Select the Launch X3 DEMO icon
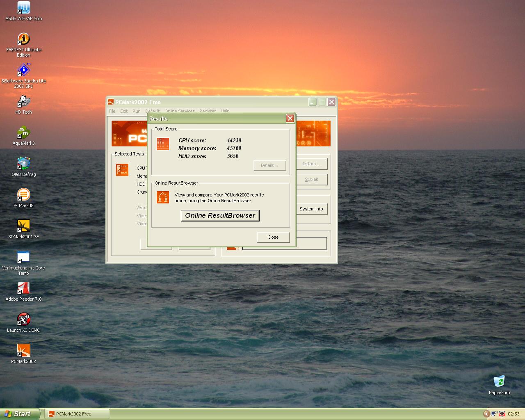This screenshot has height=420, width=525. [x=23, y=320]
